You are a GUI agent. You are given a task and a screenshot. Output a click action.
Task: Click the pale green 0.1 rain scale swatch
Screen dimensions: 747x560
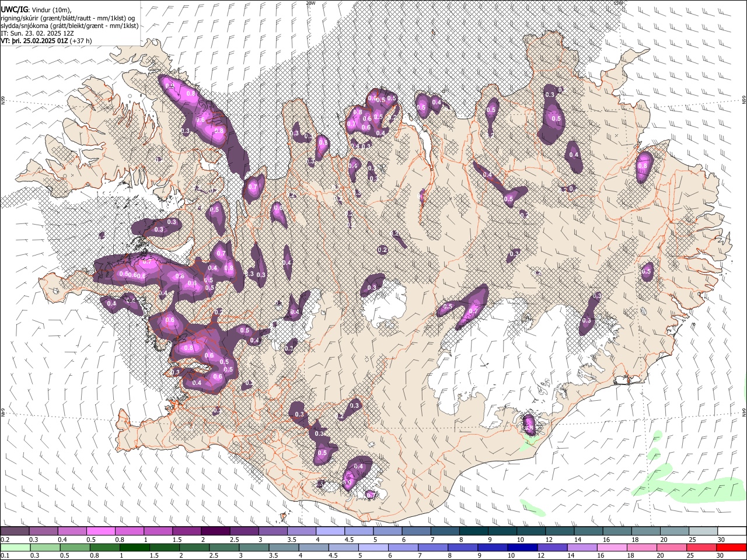pos(15,547)
